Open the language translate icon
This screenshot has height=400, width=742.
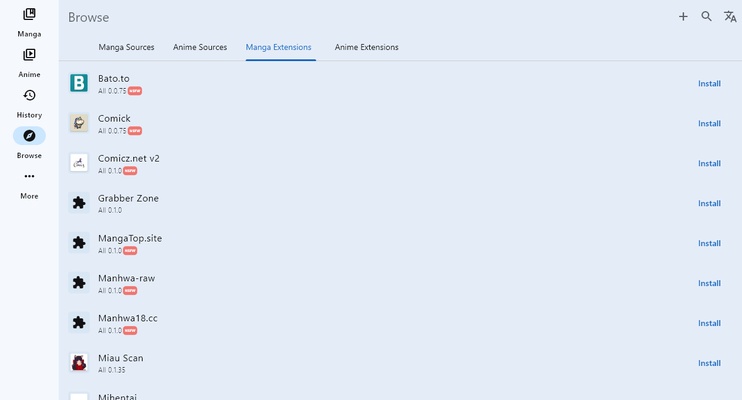coord(730,17)
